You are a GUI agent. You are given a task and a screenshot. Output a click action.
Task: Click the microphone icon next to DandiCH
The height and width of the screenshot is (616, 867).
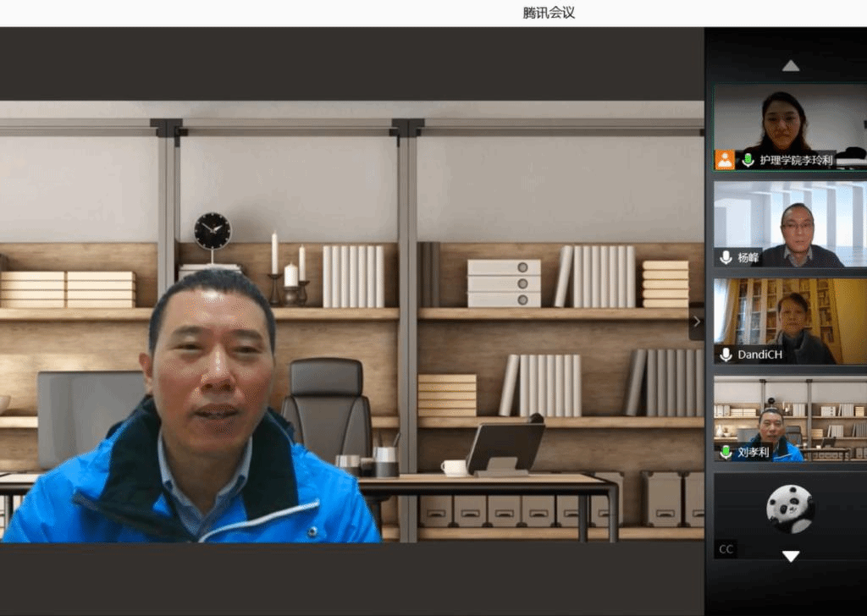point(726,355)
